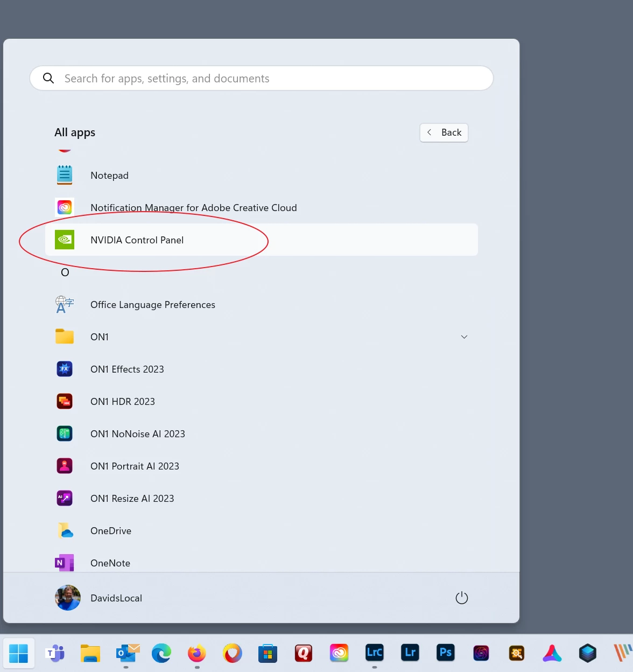Open File Explorer from the taskbar
The width and height of the screenshot is (633, 672).
(x=90, y=654)
